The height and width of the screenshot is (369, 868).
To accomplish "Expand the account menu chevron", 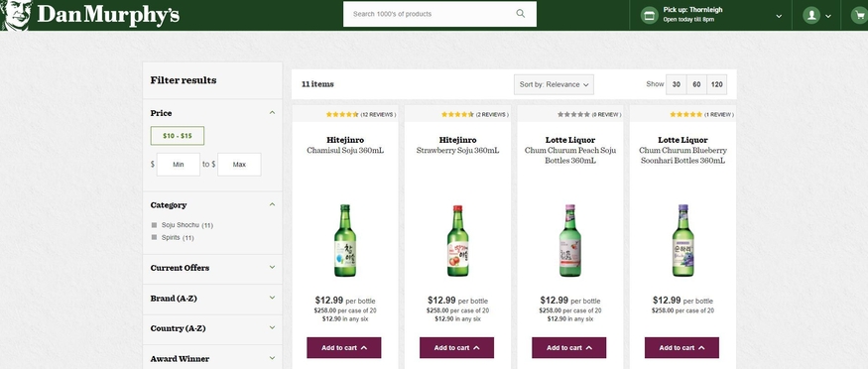I will click(828, 16).
